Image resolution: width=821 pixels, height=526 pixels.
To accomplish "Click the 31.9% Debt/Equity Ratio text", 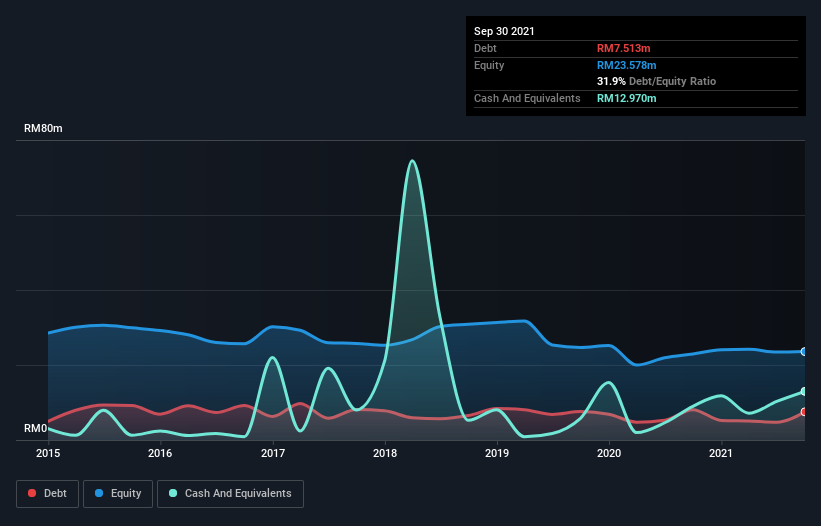I will 656,81.
